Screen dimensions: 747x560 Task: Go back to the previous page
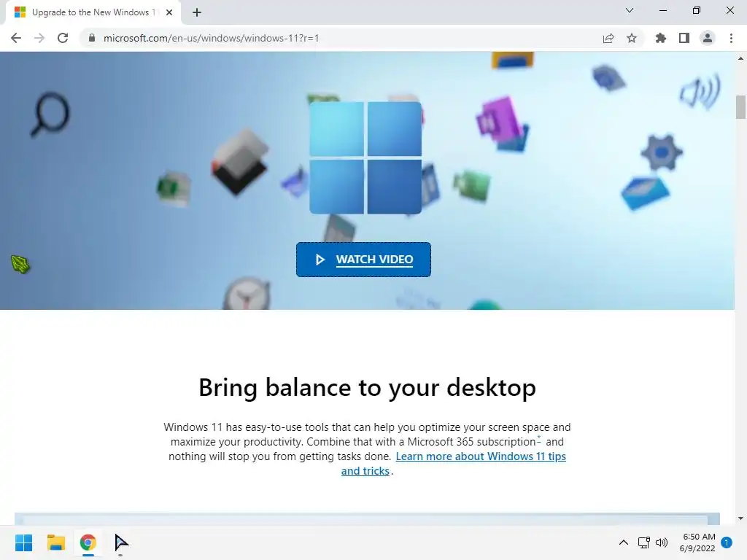[x=16, y=38]
